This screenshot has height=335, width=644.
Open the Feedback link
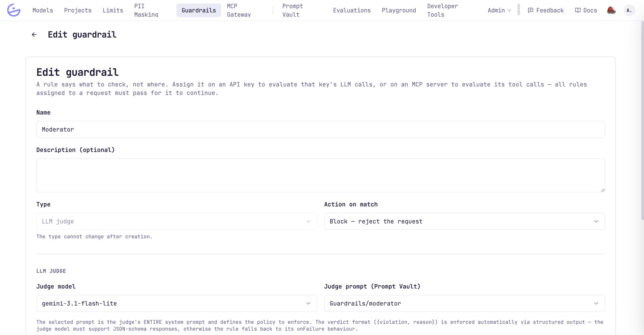[546, 10]
